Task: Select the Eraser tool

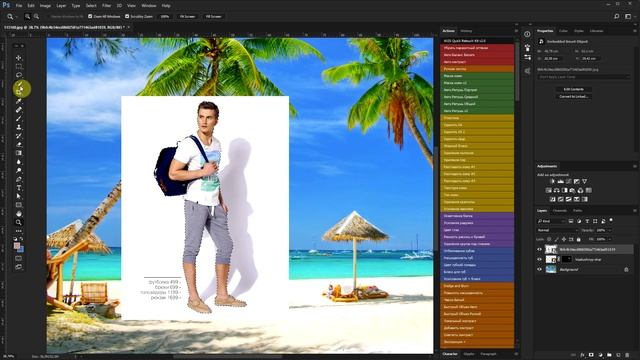Action: coord(19,144)
